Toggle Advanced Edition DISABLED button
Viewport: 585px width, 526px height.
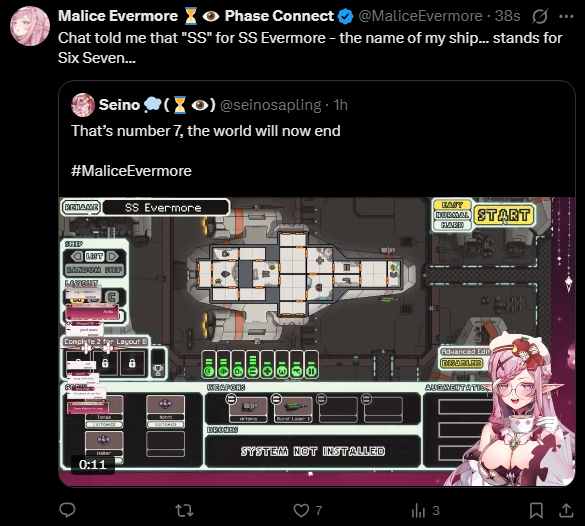click(461, 363)
